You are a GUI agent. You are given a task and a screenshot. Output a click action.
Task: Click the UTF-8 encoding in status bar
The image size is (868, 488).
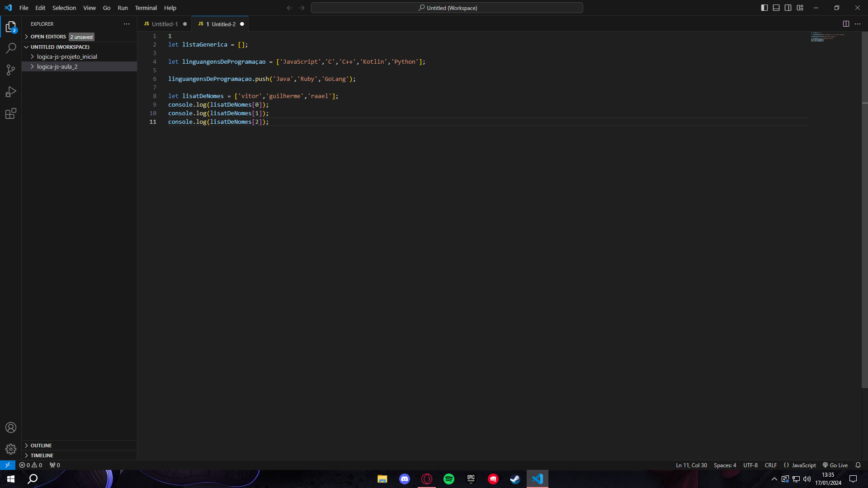pyautogui.click(x=750, y=465)
